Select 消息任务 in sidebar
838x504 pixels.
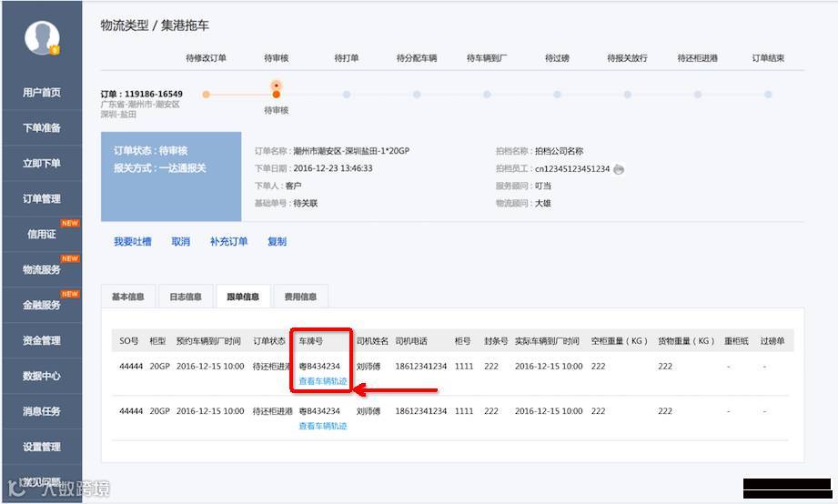(42, 411)
